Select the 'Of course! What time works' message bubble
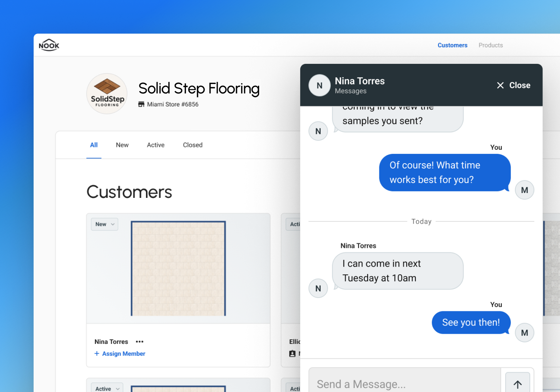 pyautogui.click(x=445, y=172)
